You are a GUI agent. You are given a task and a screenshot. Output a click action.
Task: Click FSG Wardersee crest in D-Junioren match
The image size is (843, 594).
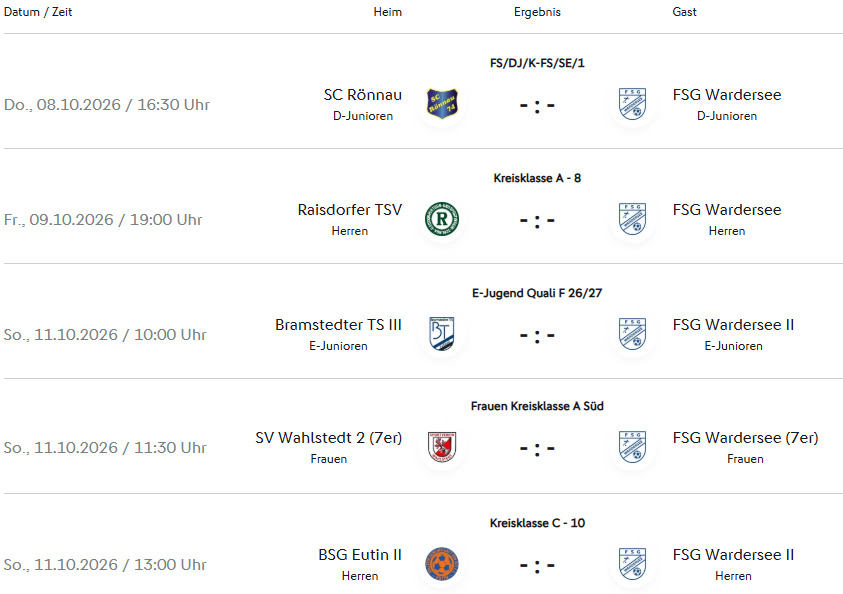pyautogui.click(x=632, y=104)
